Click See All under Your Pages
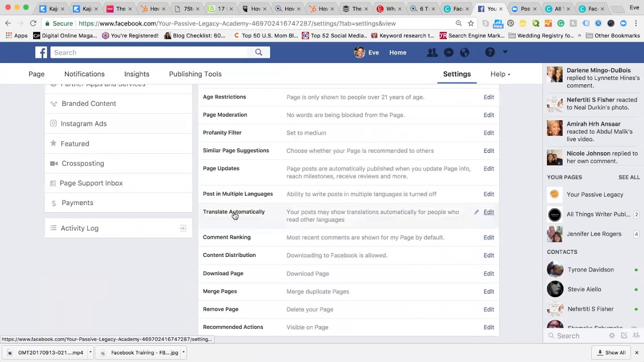 pos(629,177)
